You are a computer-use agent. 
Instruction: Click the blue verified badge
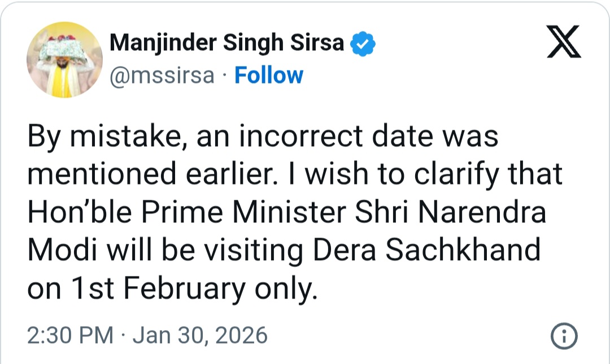[364, 43]
